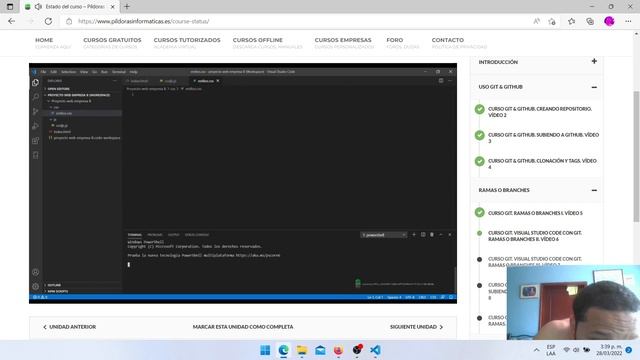Expand the NPM SCRIPTS section in VS Code
The width and height of the screenshot is (640, 360).
pyautogui.click(x=57, y=291)
